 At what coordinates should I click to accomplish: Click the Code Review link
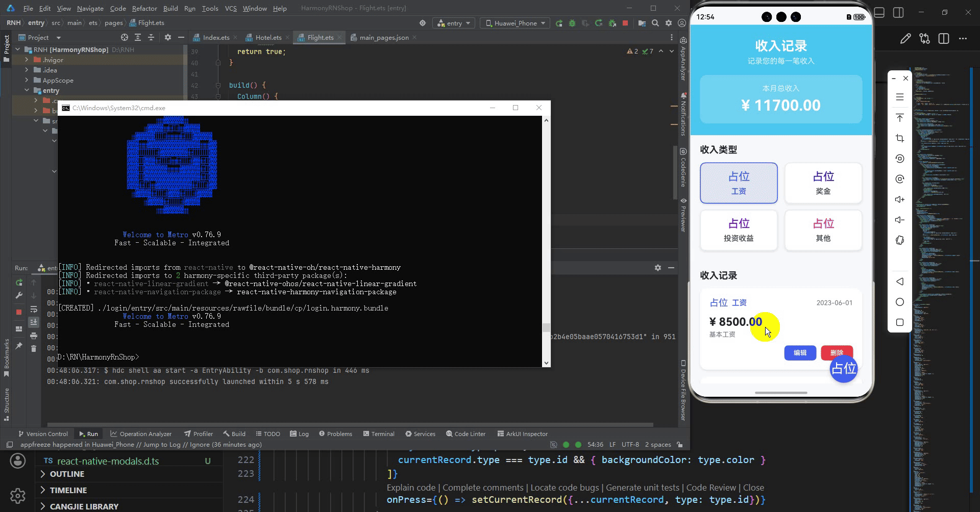711,488
